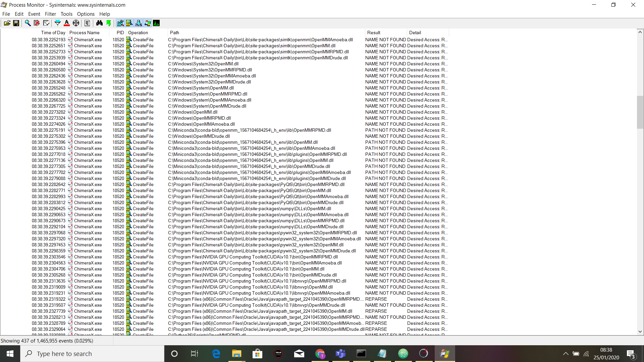This screenshot has width=644, height=362.
Task: Open the Filter menu
Action: click(50, 14)
